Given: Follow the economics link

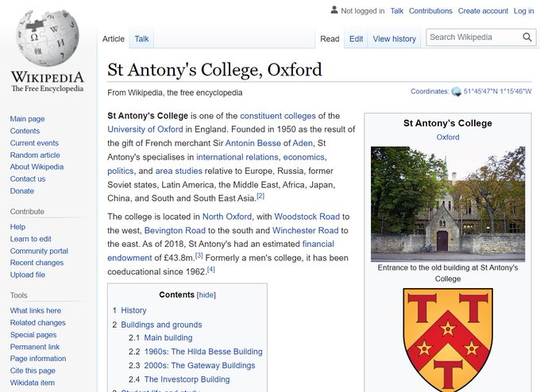Looking at the screenshot, I should [x=303, y=157].
